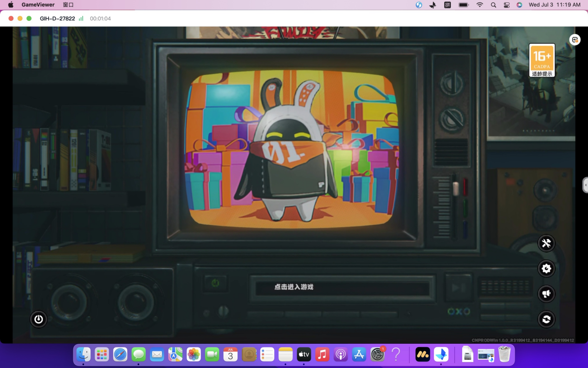The height and width of the screenshot is (368, 588).
Task: Open the announcements megaphone button
Action: click(x=546, y=294)
